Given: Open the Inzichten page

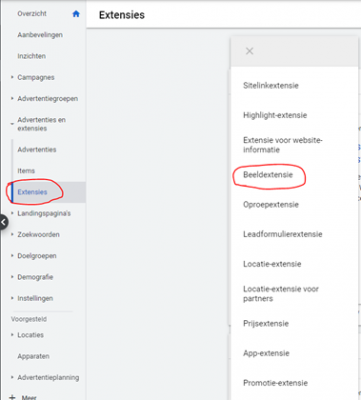Looking at the screenshot, I should [32, 56].
